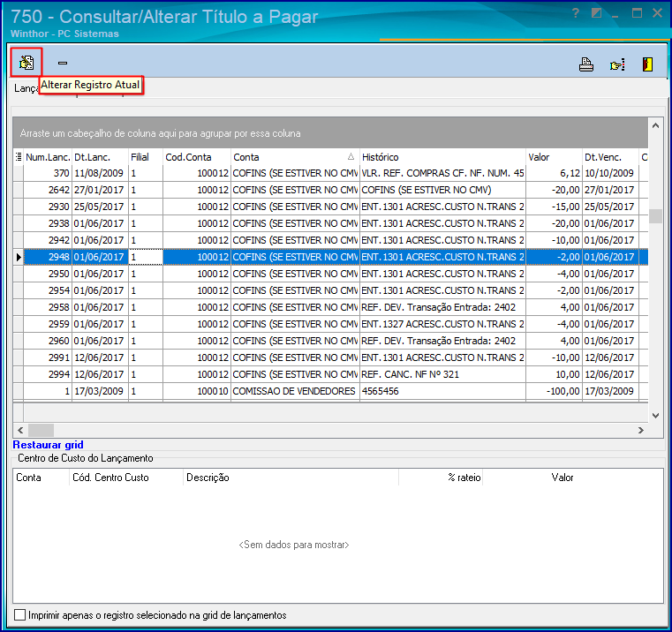Click the Dt.Venc. column header
The width and height of the screenshot is (672, 632).
tap(610, 157)
